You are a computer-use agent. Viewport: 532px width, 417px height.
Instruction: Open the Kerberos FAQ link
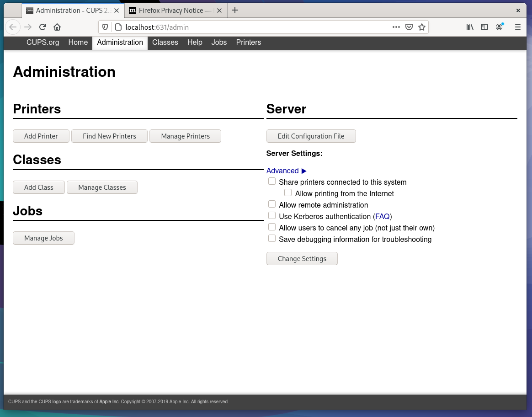pos(383,216)
